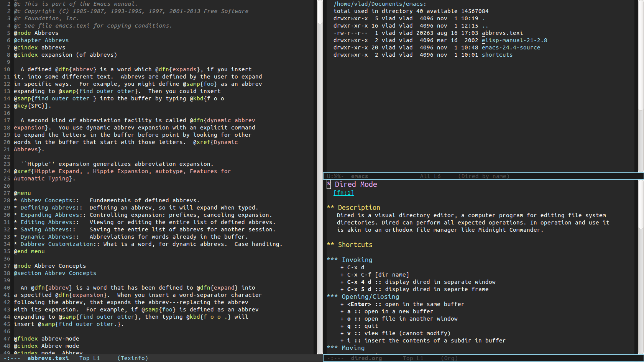This screenshot has height=362, width=644.
Task: Click the (Texinfo) mode indicator
Action: coord(133,358)
